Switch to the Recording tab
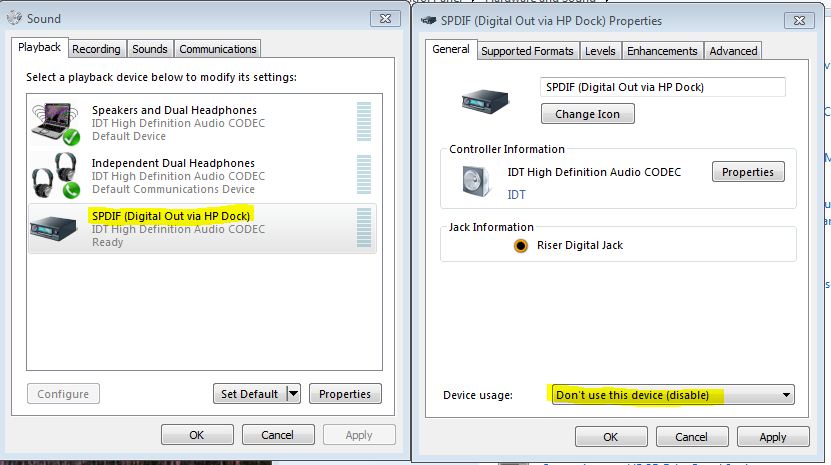The height and width of the screenshot is (465, 831). coord(96,49)
